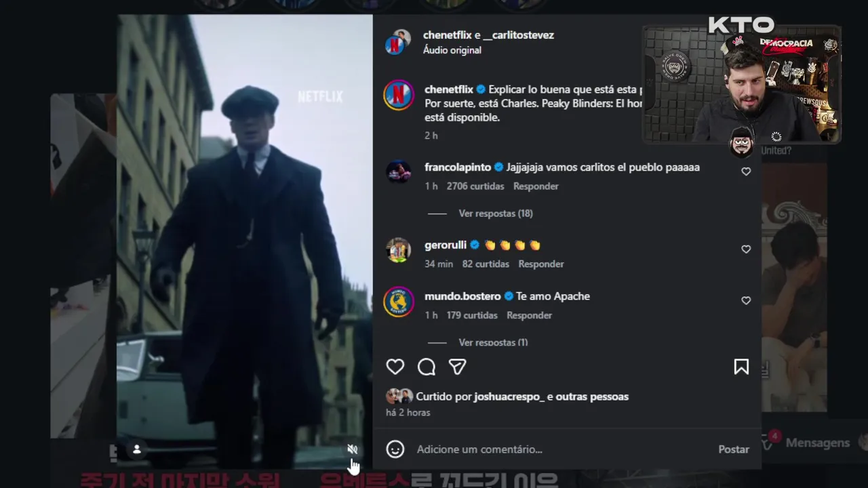Open Mensagens panel
The image size is (868, 488).
coord(817,443)
